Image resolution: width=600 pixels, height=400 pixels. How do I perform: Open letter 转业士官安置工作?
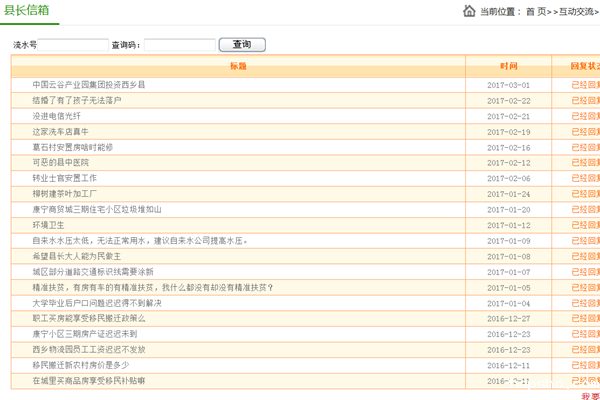(65, 178)
